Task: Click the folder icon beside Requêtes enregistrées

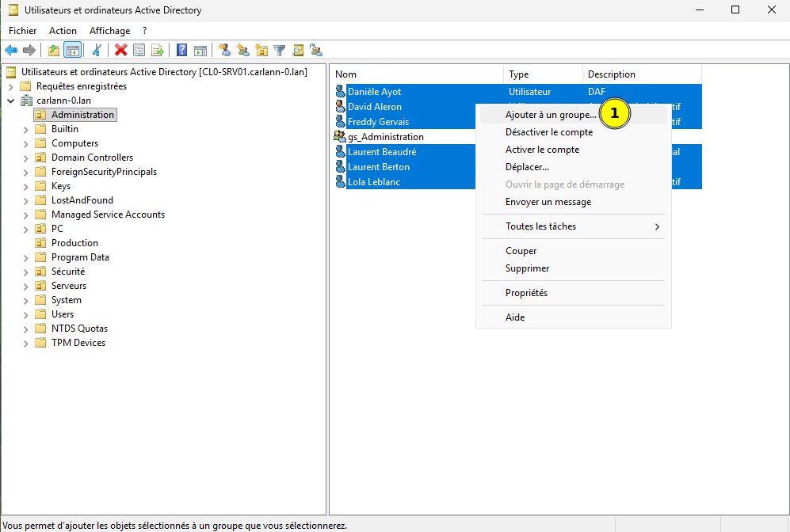Action: pyautogui.click(x=25, y=86)
